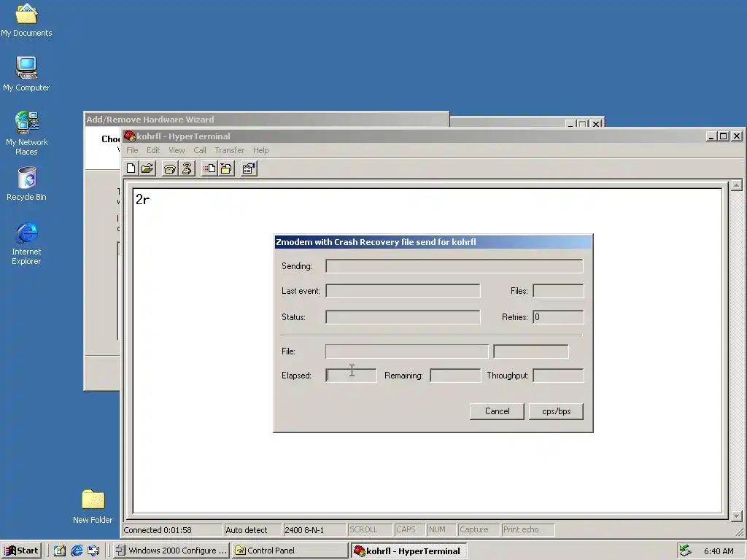Select the My Documents desktop icon
Screen dimensions: 747x560
26,20
